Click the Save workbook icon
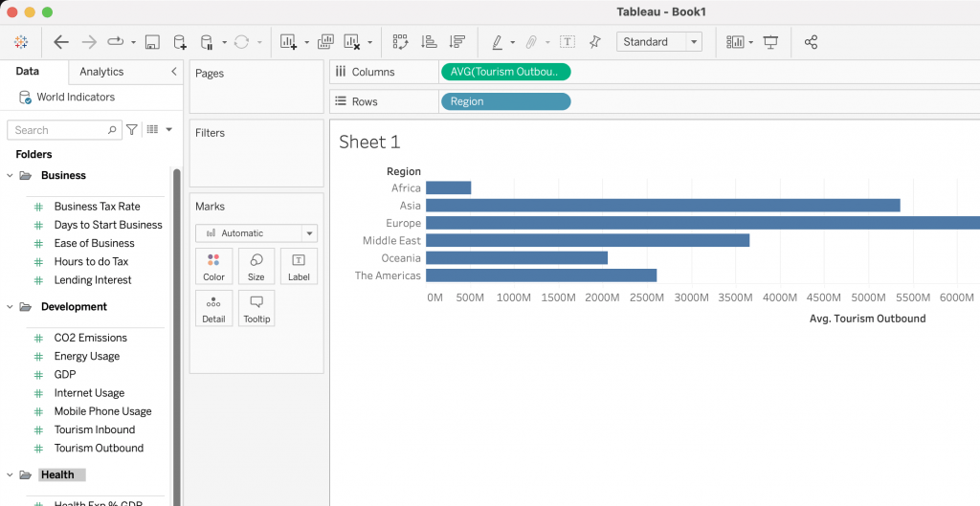Viewport: 980px width, 506px height. pyautogui.click(x=152, y=42)
